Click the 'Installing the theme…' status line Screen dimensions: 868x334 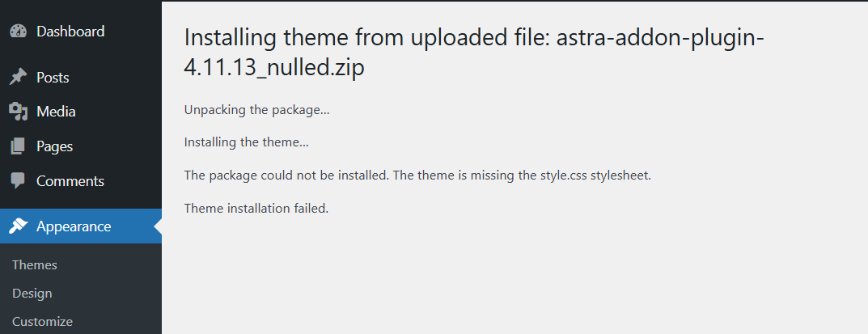point(247,142)
